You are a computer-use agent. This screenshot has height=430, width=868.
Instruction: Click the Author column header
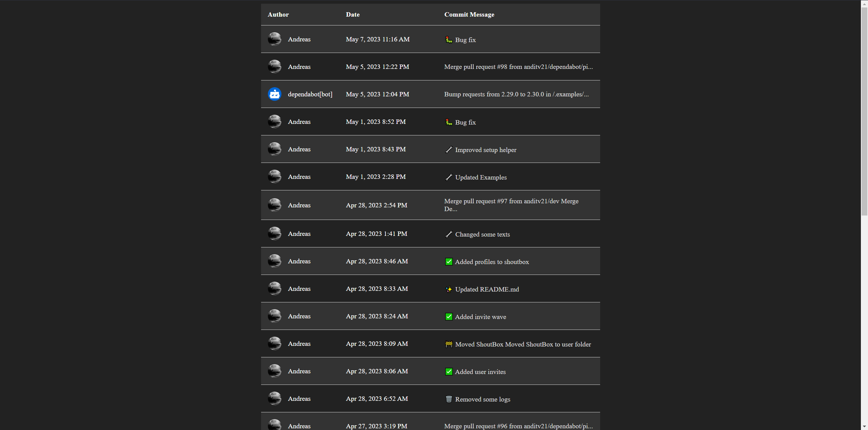pos(278,14)
